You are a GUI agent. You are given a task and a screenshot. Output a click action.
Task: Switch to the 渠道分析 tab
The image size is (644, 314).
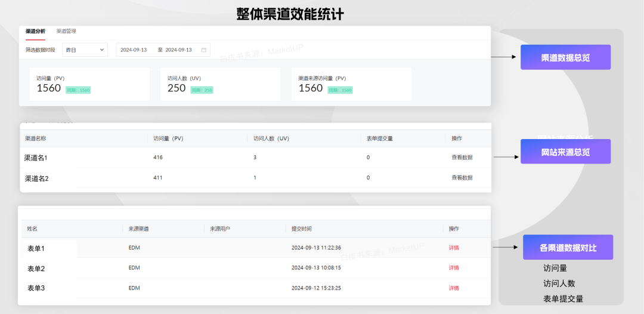(35, 31)
